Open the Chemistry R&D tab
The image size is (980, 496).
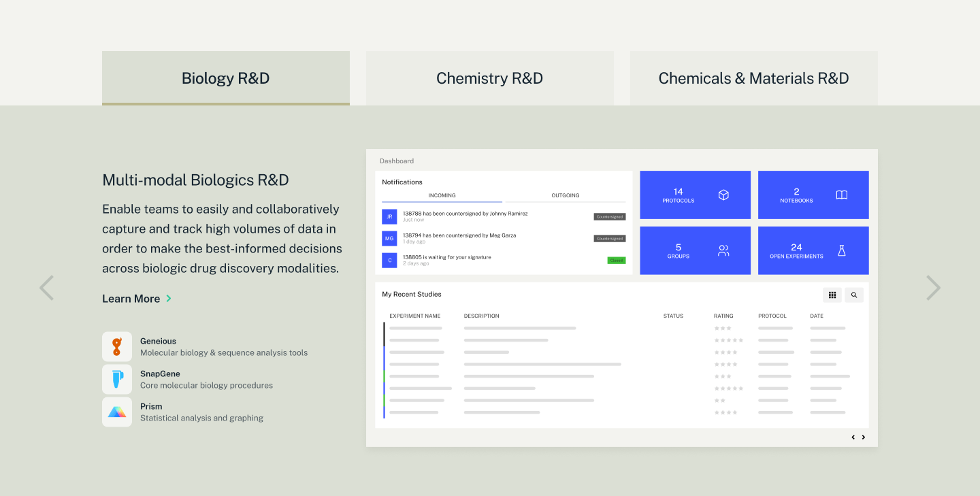coord(490,78)
